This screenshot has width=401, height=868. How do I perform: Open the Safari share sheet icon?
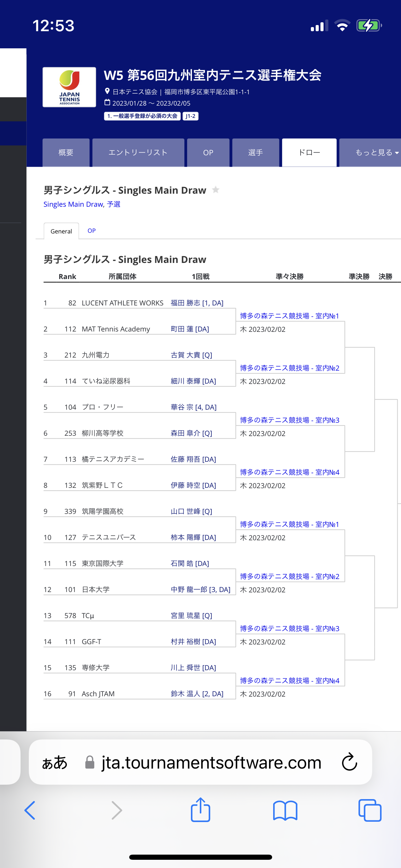pos(200,809)
